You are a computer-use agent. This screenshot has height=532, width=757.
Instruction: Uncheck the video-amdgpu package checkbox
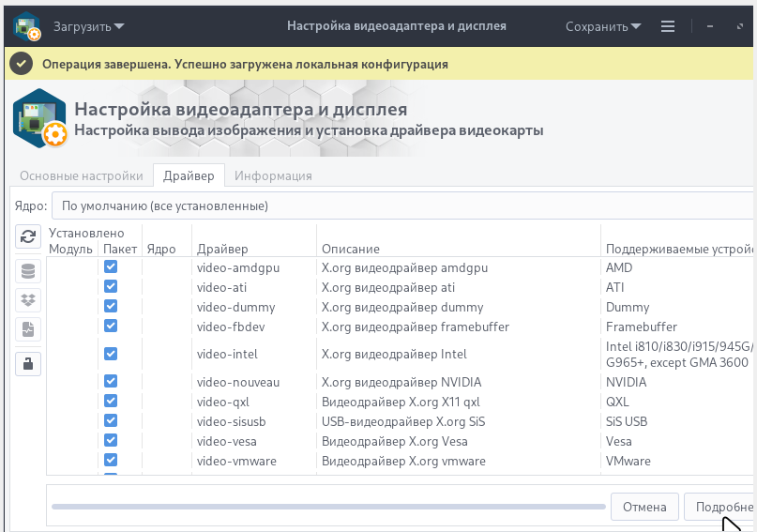coord(111,267)
